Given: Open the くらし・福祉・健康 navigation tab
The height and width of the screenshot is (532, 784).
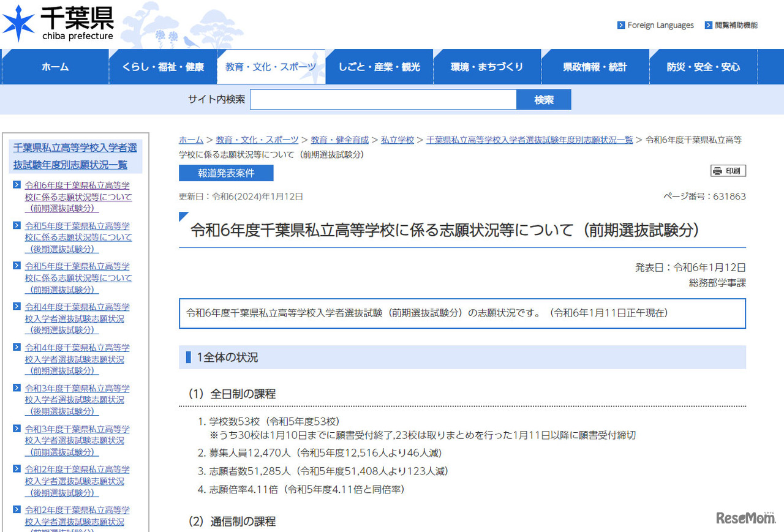Looking at the screenshot, I should pos(163,67).
